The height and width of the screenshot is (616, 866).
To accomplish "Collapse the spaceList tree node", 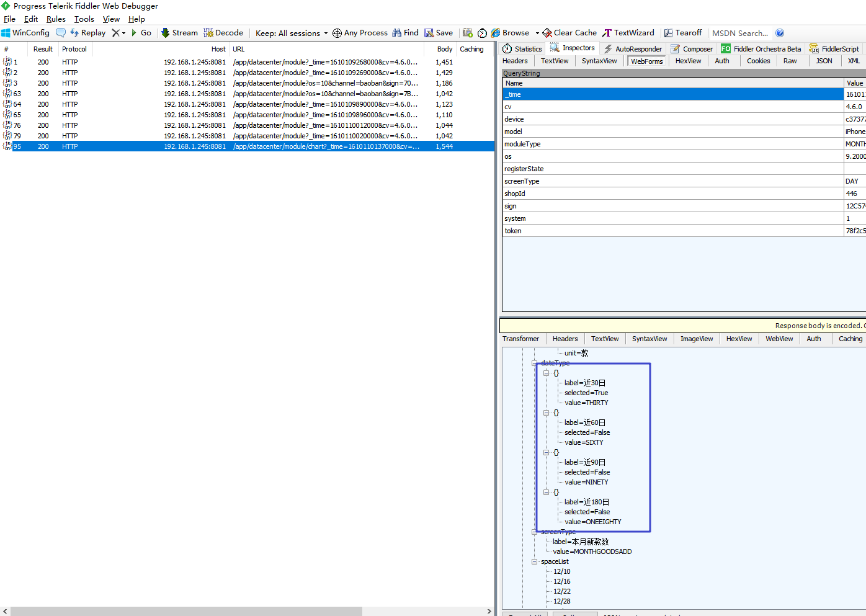I will (535, 561).
